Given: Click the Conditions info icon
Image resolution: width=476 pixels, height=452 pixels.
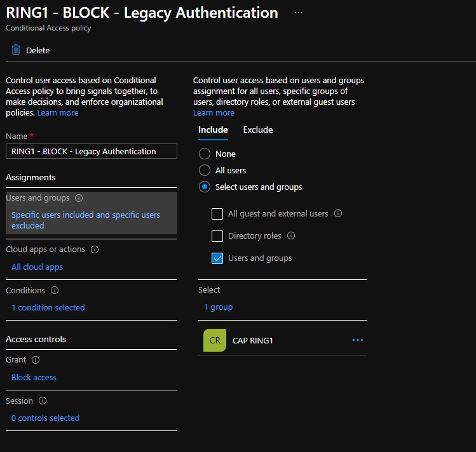Looking at the screenshot, I should point(55,290).
